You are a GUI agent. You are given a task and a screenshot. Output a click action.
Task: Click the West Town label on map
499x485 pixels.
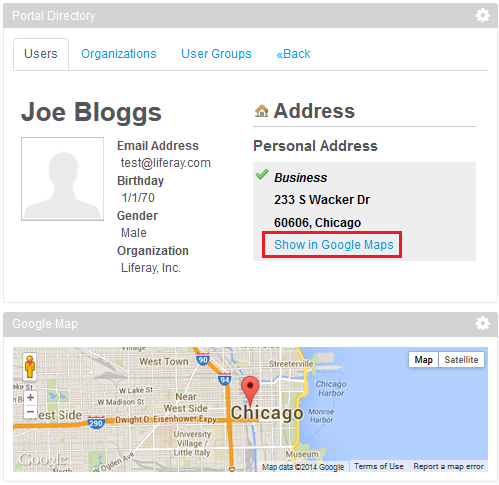pyautogui.click(x=164, y=361)
